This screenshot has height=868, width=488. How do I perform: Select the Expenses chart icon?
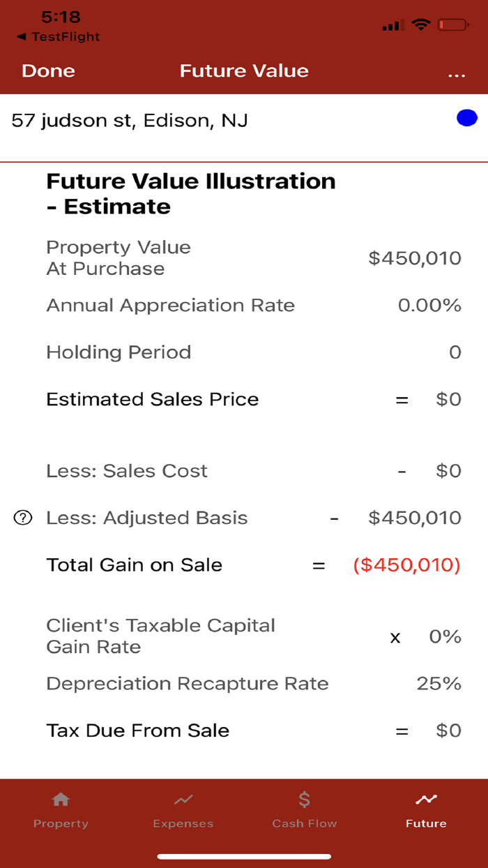(183, 800)
